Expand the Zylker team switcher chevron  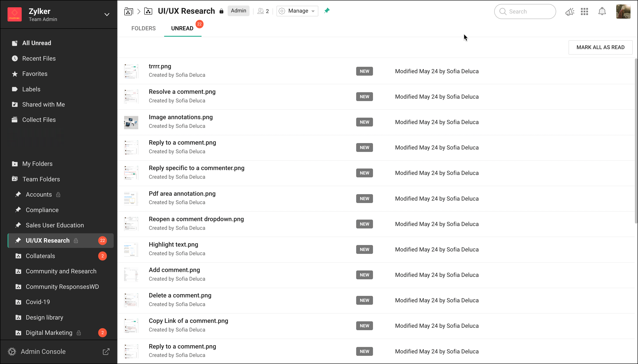(107, 15)
